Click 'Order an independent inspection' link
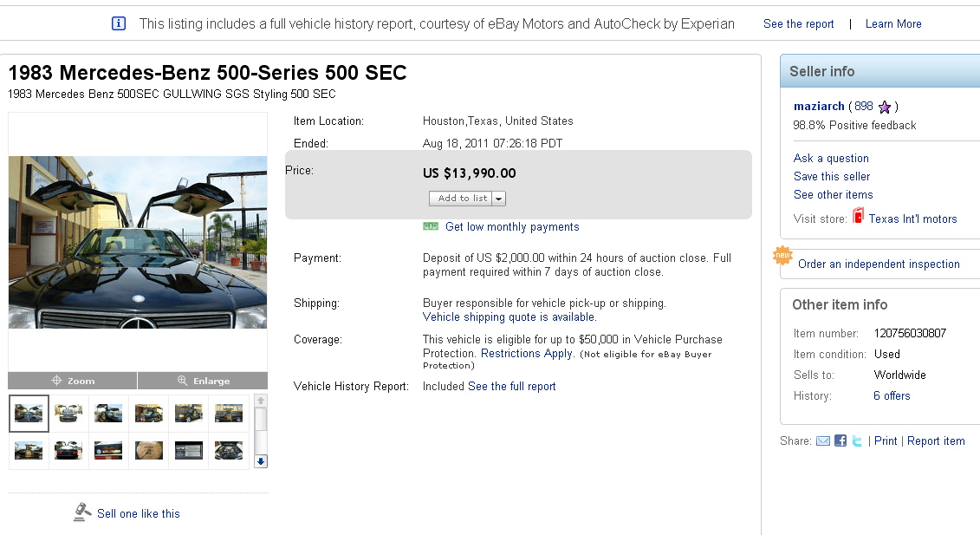The height and width of the screenshot is (535, 980). (879, 264)
